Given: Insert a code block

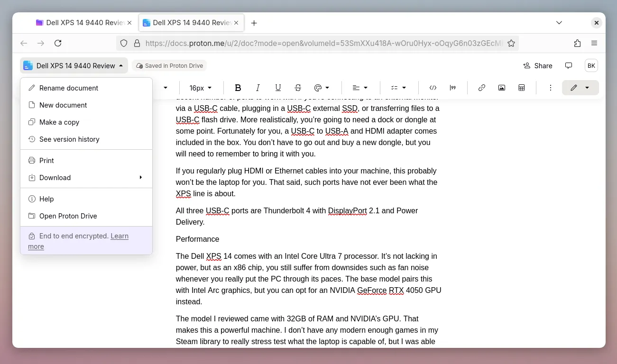Looking at the screenshot, I should tap(433, 88).
